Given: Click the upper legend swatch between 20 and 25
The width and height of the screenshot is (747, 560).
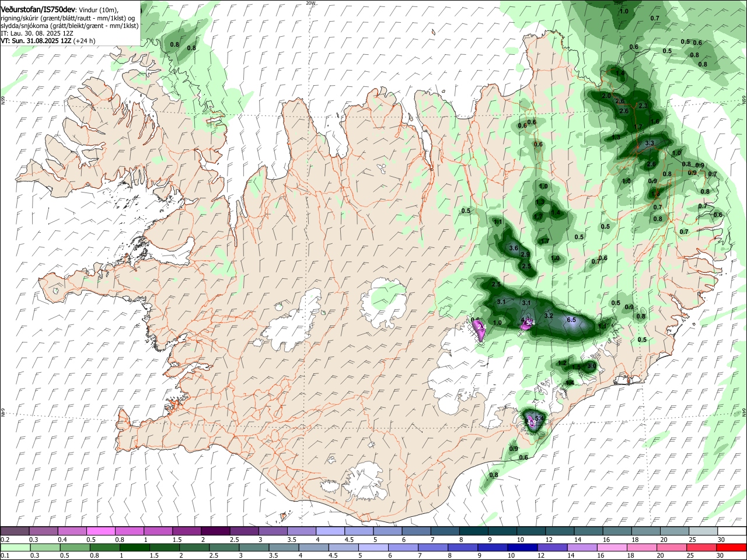Looking at the screenshot, I should point(674,531).
